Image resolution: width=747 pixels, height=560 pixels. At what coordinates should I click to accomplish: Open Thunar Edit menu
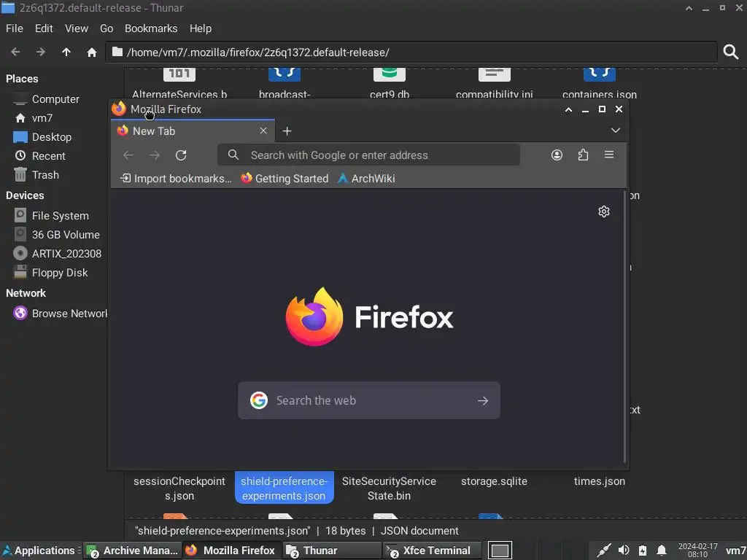point(44,28)
